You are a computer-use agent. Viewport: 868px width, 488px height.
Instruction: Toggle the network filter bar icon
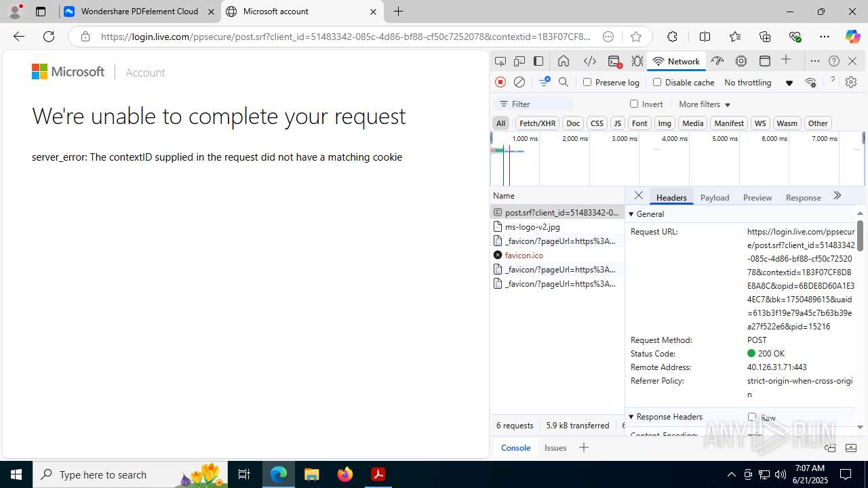(x=545, y=82)
